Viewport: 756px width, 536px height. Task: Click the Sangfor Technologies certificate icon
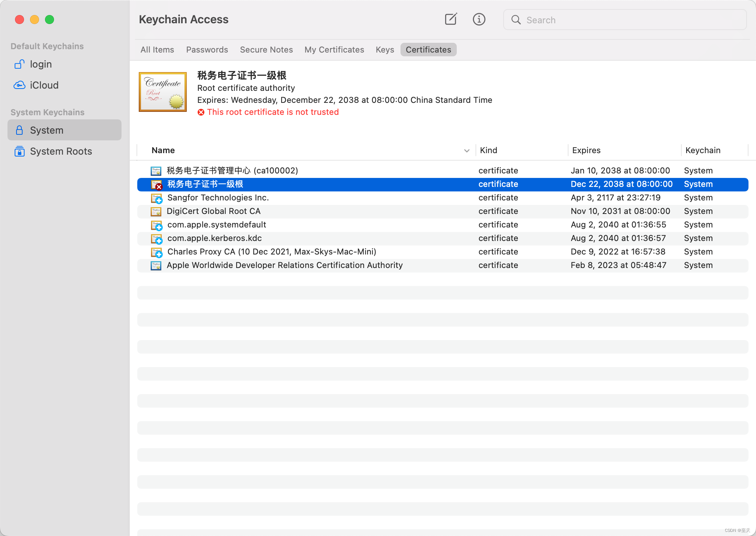coord(156,198)
